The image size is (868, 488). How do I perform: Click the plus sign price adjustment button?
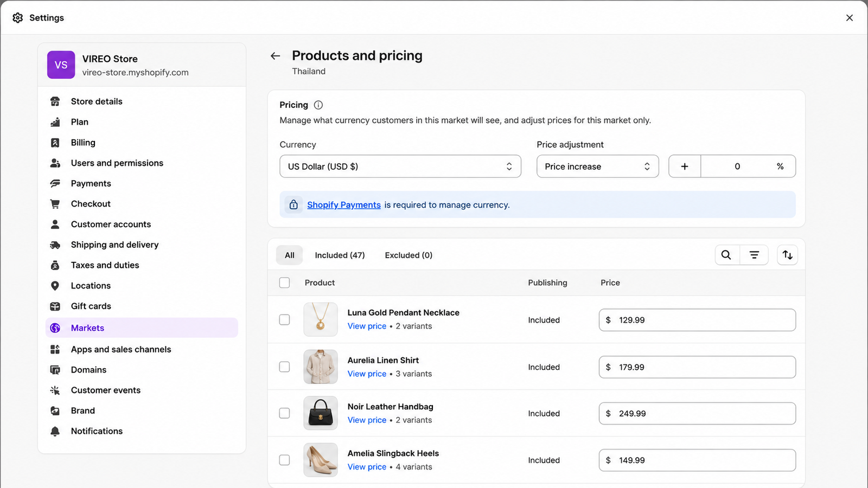click(685, 166)
